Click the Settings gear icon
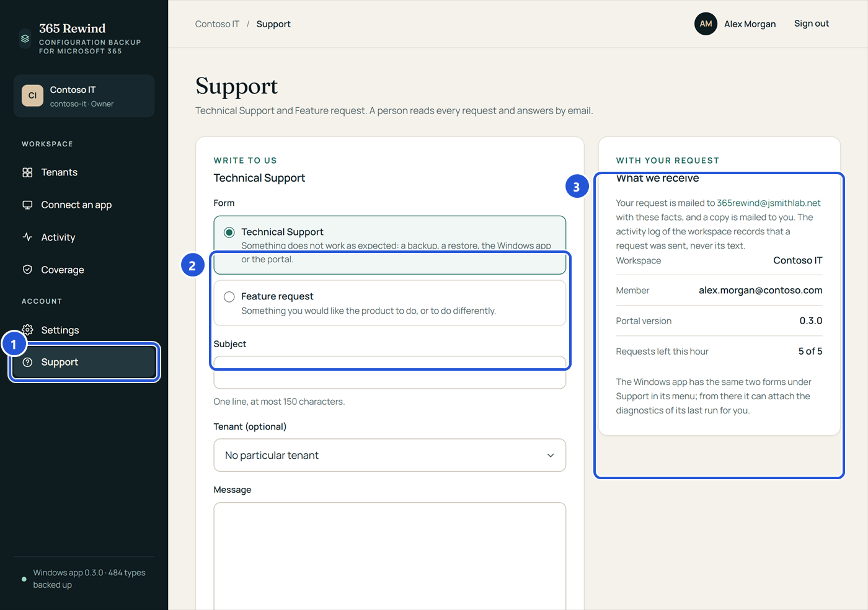 coord(27,330)
